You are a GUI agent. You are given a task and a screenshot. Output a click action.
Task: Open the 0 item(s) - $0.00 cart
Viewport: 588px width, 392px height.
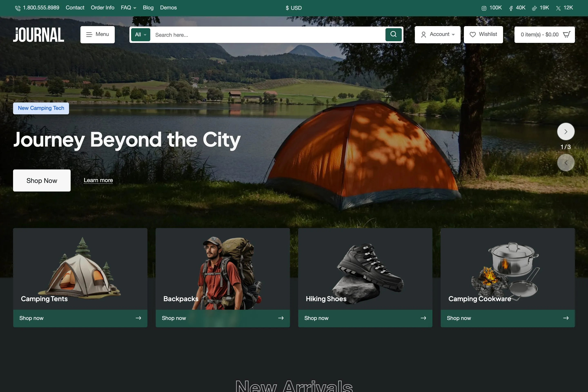click(545, 35)
